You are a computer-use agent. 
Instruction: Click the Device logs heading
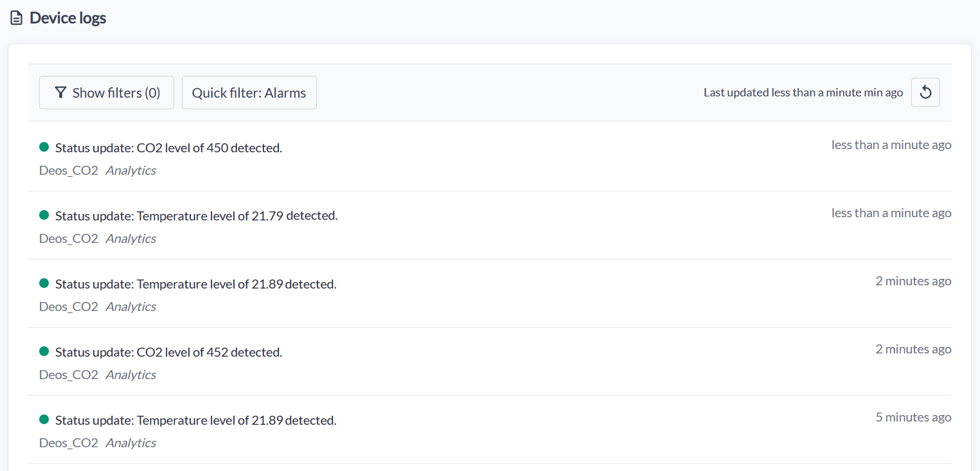(68, 18)
